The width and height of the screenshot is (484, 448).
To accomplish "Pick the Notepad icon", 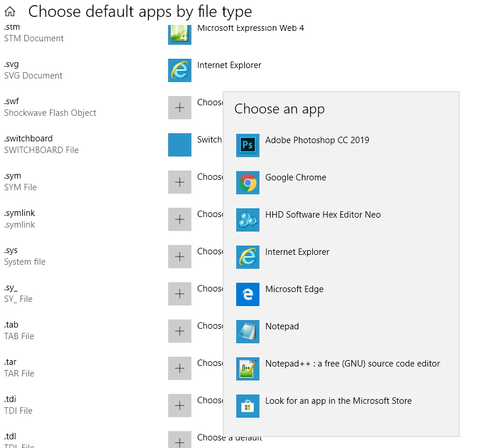I will (x=248, y=331).
